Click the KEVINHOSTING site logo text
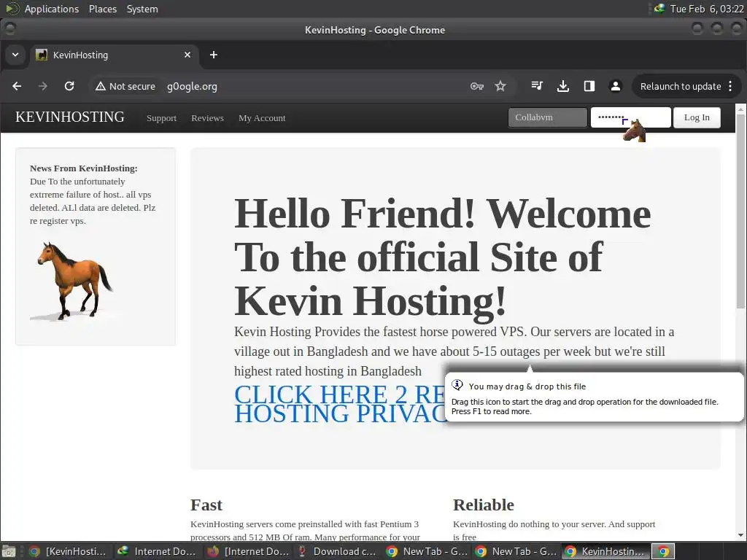The width and height of the screenshot is (747, 560). click(70, 117)
